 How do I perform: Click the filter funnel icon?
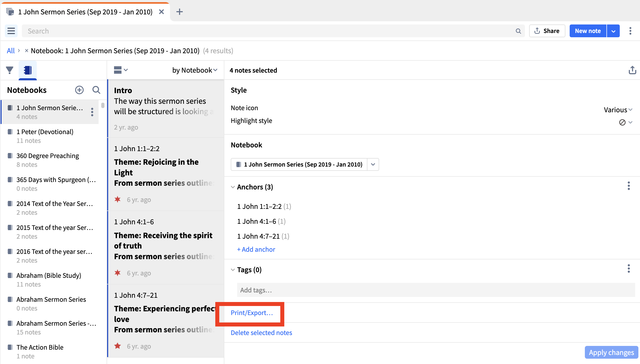click(x=10, y=70)
